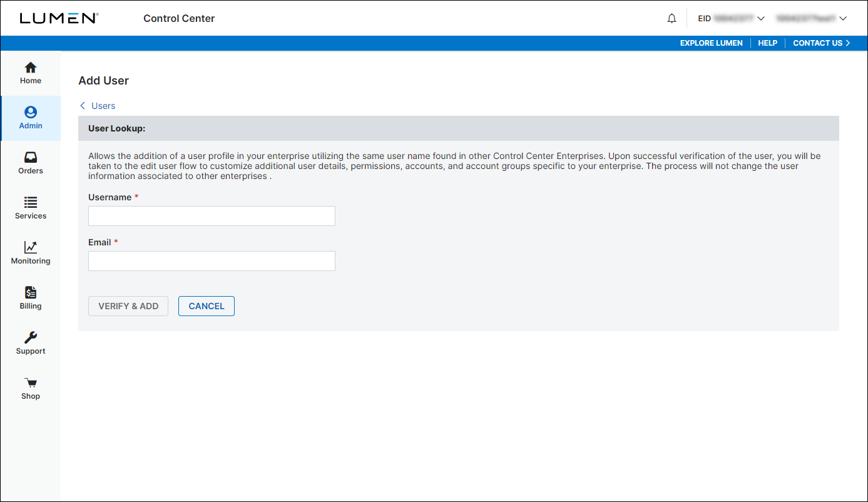This screenshot has width=868, height=502.
Task: Click the Lumen logo
Action: pyautogui.click(x=59, y=18)
